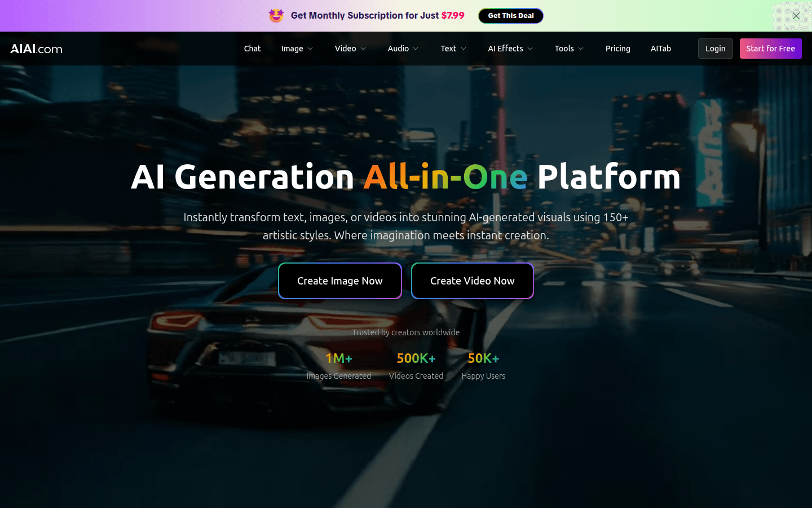Click the 1M+ Images Generated stat
The image size is (812, 508).
(x=339, y=366)
